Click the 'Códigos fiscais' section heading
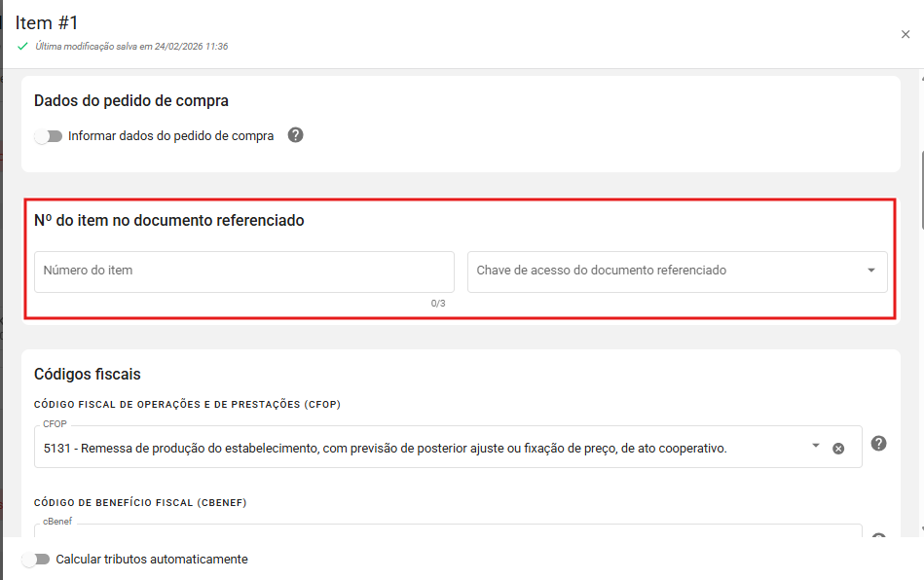Screen dimensions: 924x580 point(88,374)
